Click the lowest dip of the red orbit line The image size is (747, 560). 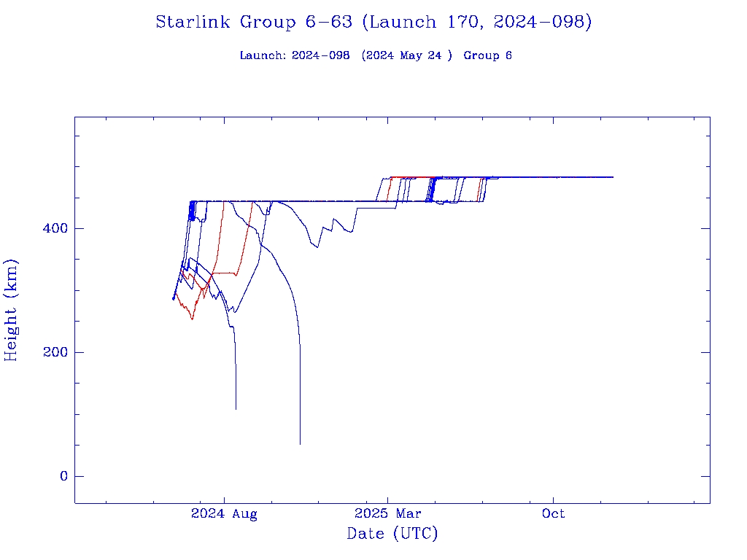point(193,319)
